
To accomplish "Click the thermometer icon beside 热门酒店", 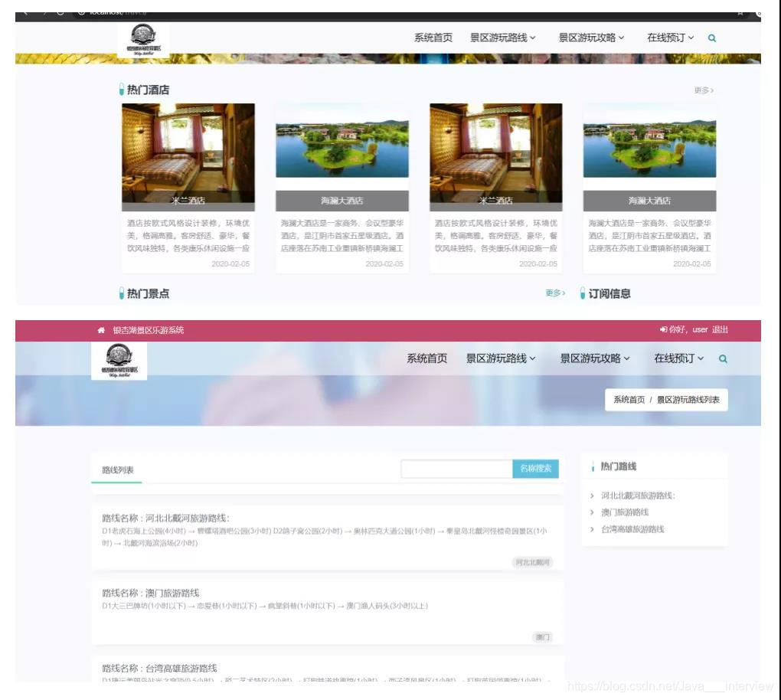I will [x=119, y=90].
